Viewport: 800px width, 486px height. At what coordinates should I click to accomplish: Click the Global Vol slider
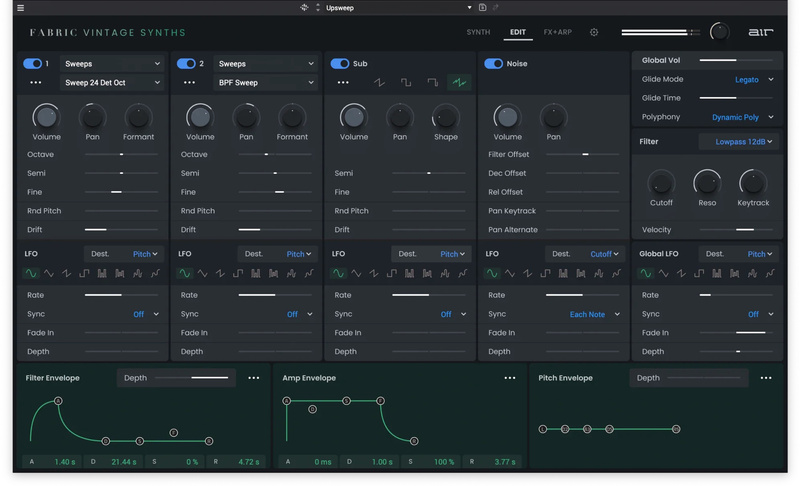tap(736, 60)
